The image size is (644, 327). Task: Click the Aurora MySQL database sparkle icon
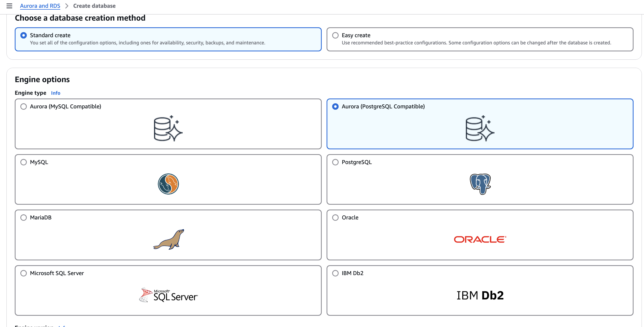coord(168,128)
